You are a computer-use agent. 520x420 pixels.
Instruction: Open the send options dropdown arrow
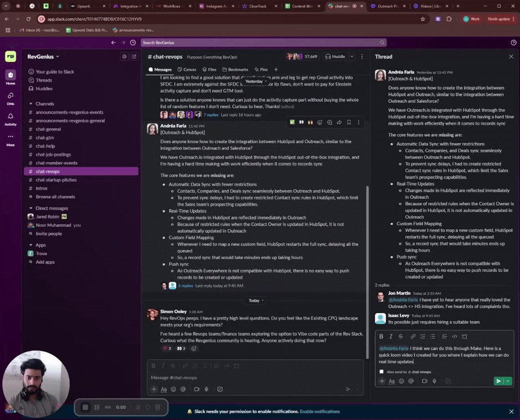[508, 381]
